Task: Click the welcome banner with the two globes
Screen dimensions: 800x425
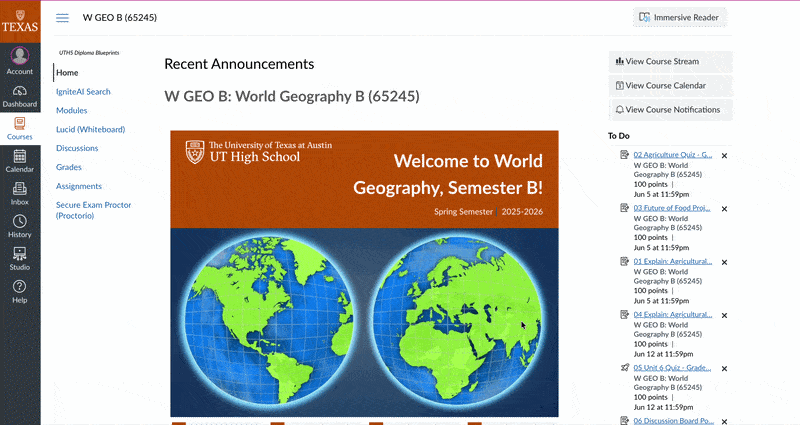Action: pyautogui.click(x=364, y=273)
